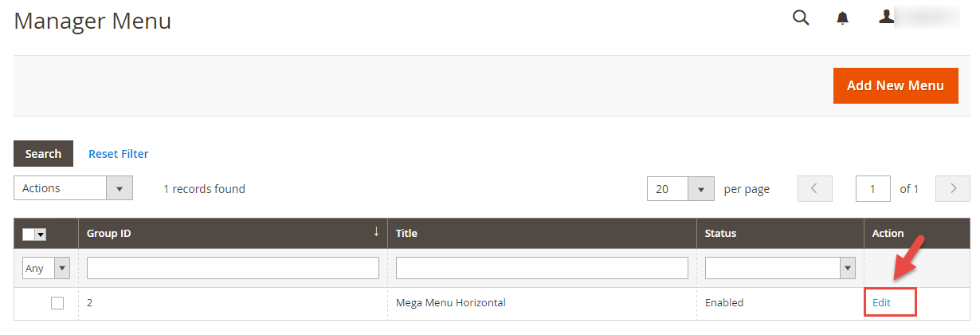Open notifications bell icon

click(842, 18)
